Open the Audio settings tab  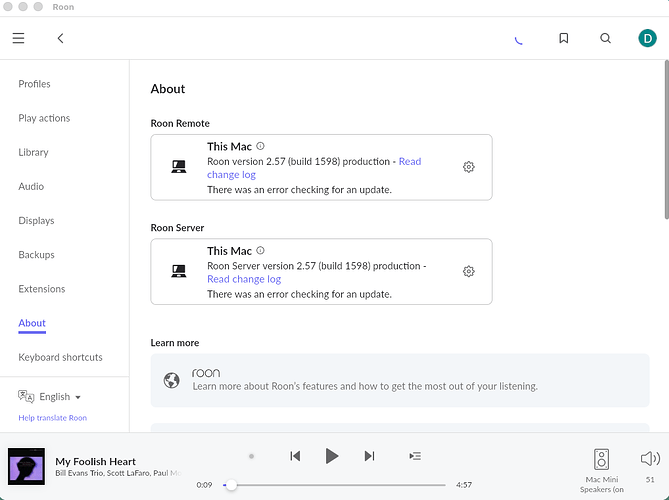[x=31, y=187]
